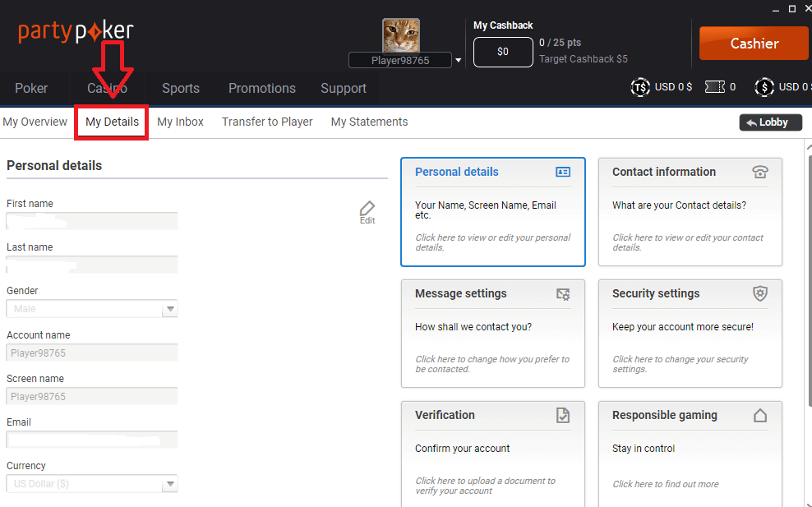The image size is (812, 507).
Task: Click 'Click here to find out more' text
Action: click(666, 484)
